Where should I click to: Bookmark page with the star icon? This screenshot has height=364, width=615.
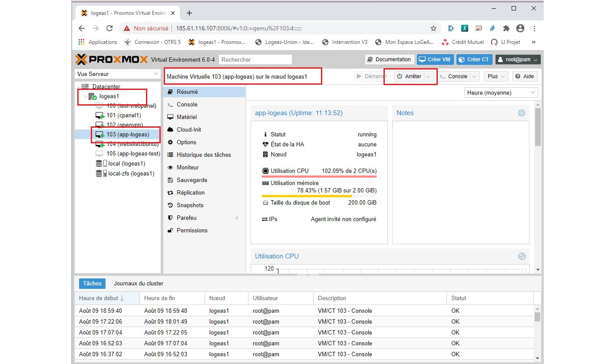coord(433,28)
